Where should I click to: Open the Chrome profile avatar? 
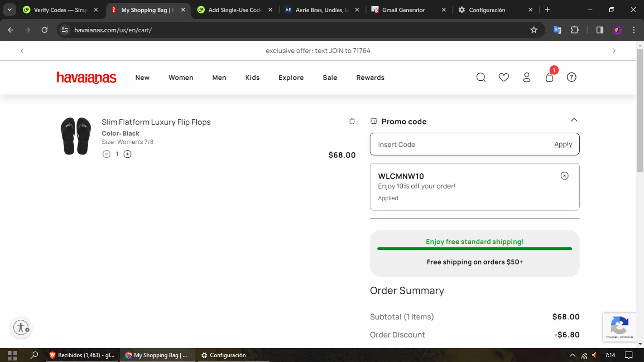coord(617,30)
